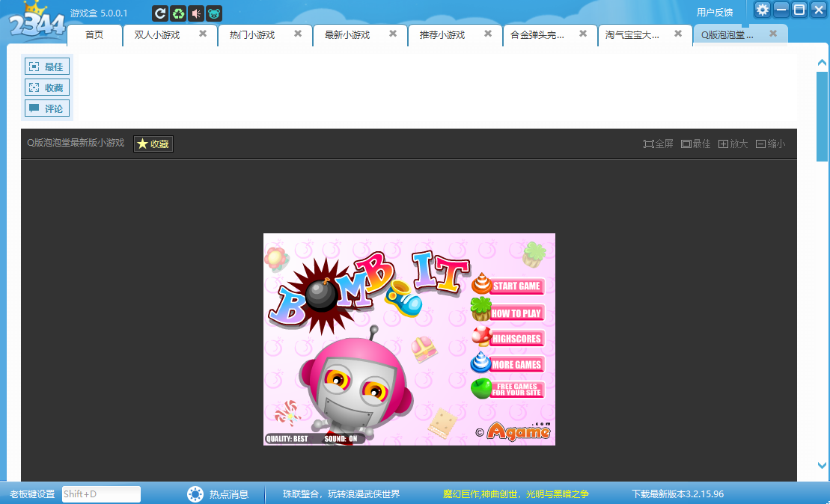Screen dimensions: 830x504
Task: Click the 2344 crown logo
Action: 36,22
